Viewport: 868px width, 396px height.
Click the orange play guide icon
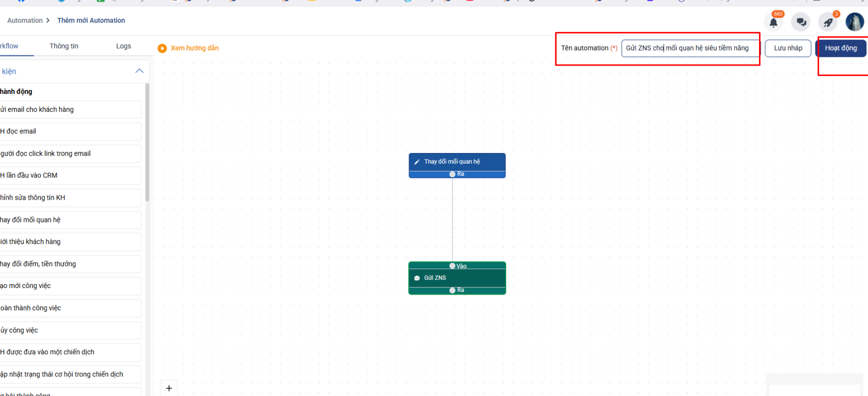(x=162, y=48)
